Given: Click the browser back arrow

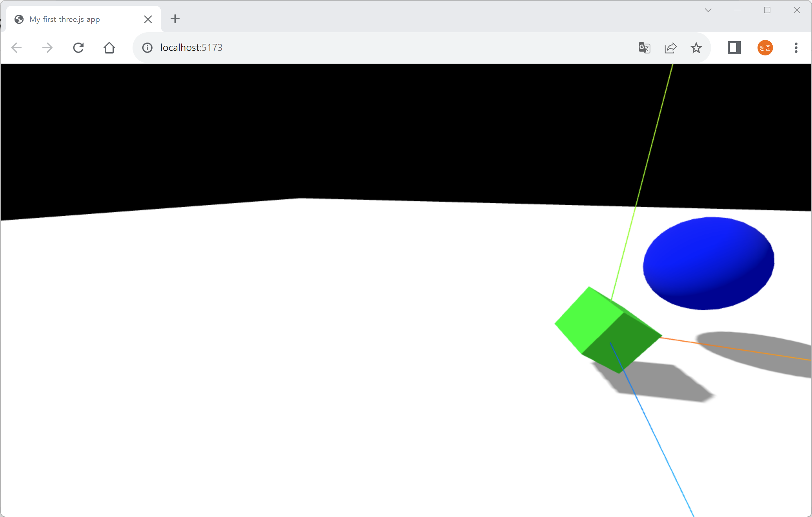Looking at the screenshot, I should point(16,47).
